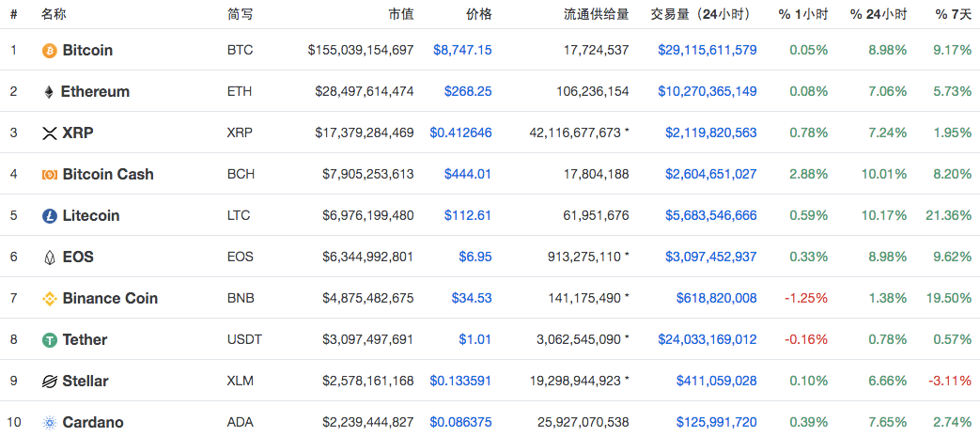
Task: Sort by the % 7天 column header
Action: coord(954,14)
